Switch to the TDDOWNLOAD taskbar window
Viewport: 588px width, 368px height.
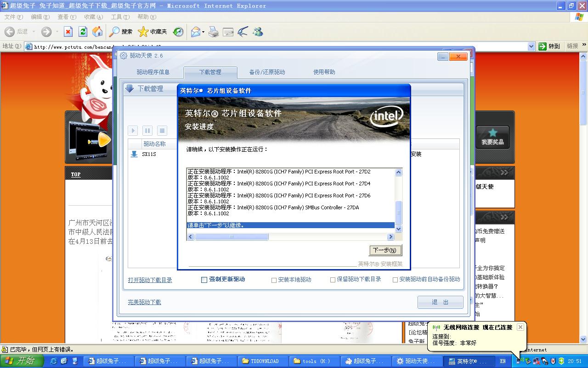pyautogui.click(x=264, y=361)
